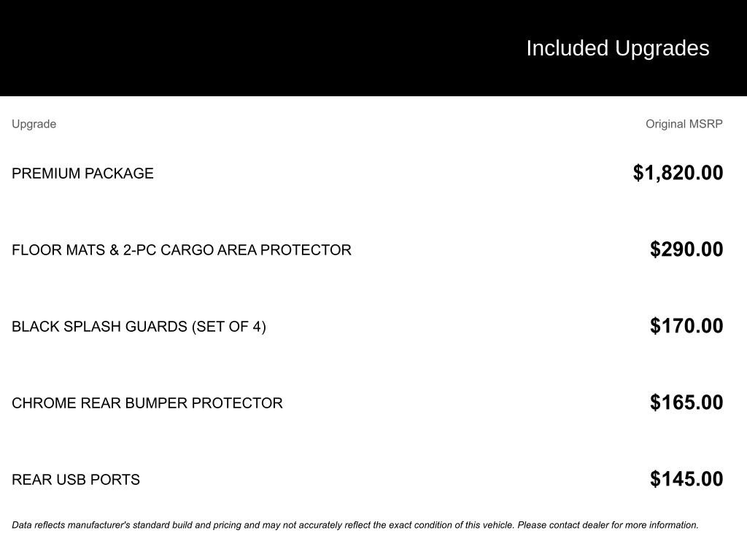Click the $170.00 price
The height and width of the screenshot is (560, 747).
coord(686,326)
